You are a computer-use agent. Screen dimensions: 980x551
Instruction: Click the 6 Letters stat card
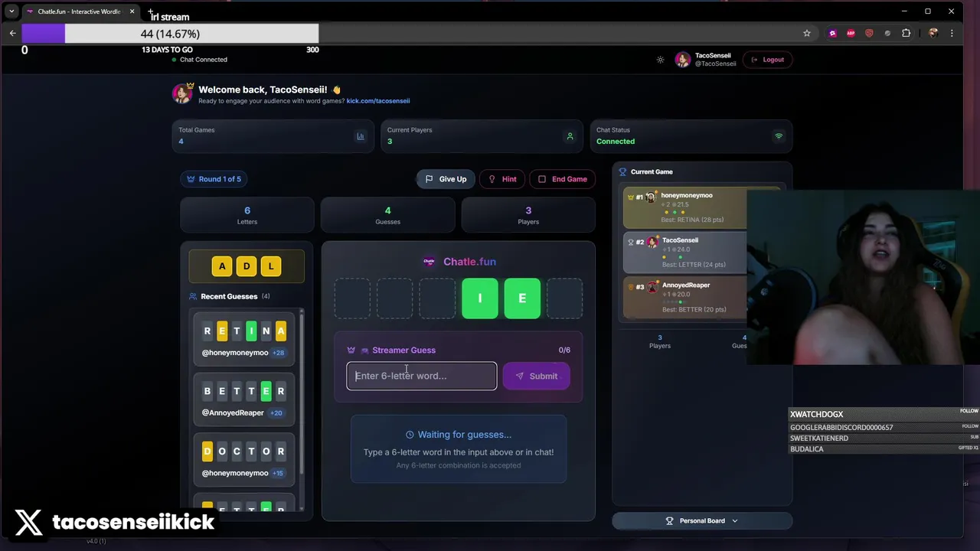coord(247,215)
